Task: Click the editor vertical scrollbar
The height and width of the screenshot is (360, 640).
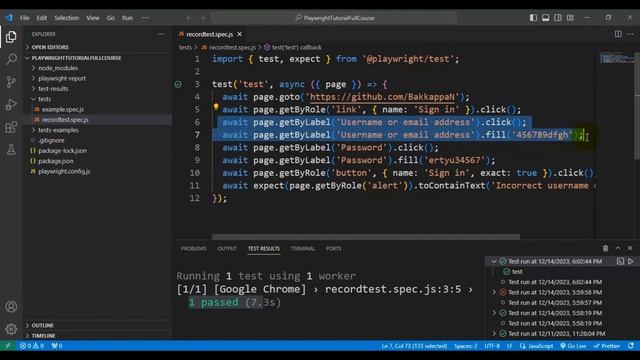Action: click(x=637, y=106)
